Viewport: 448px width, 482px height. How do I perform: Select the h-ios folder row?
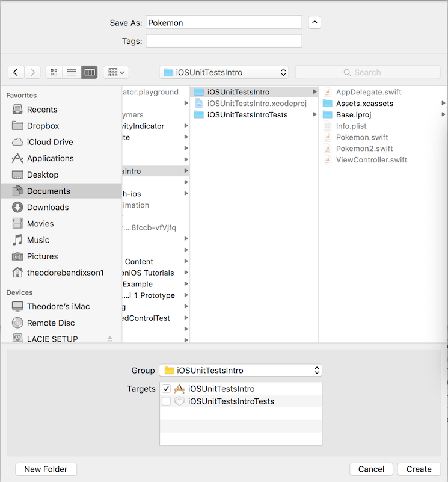click(x=156, y=194)
